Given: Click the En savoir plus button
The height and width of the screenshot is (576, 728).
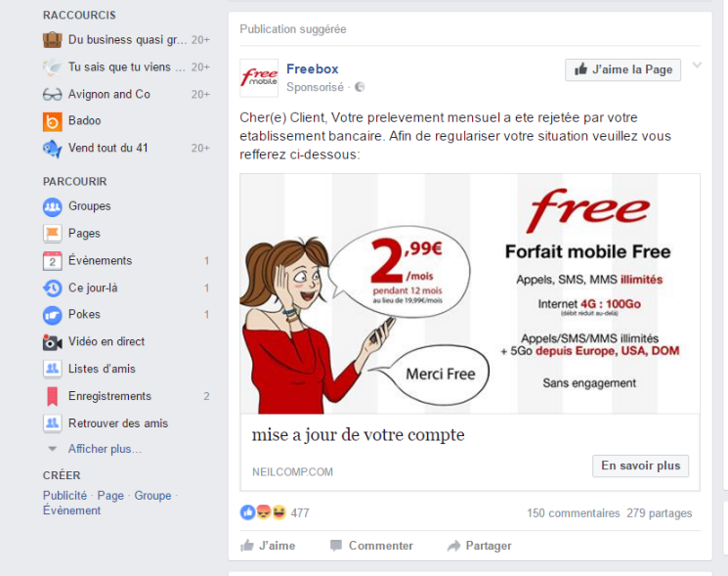Looking at the screenshot, I should click(x=641, y=465).
